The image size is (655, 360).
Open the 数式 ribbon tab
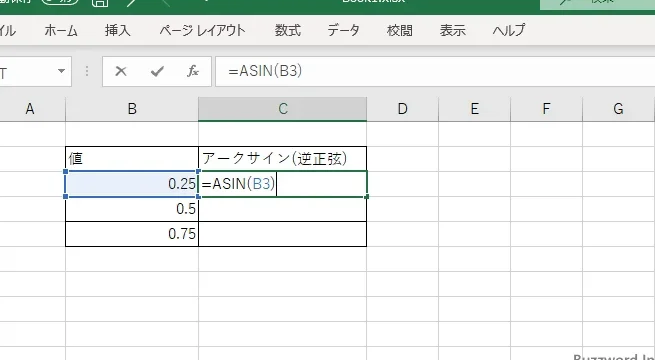pos(287,30)
